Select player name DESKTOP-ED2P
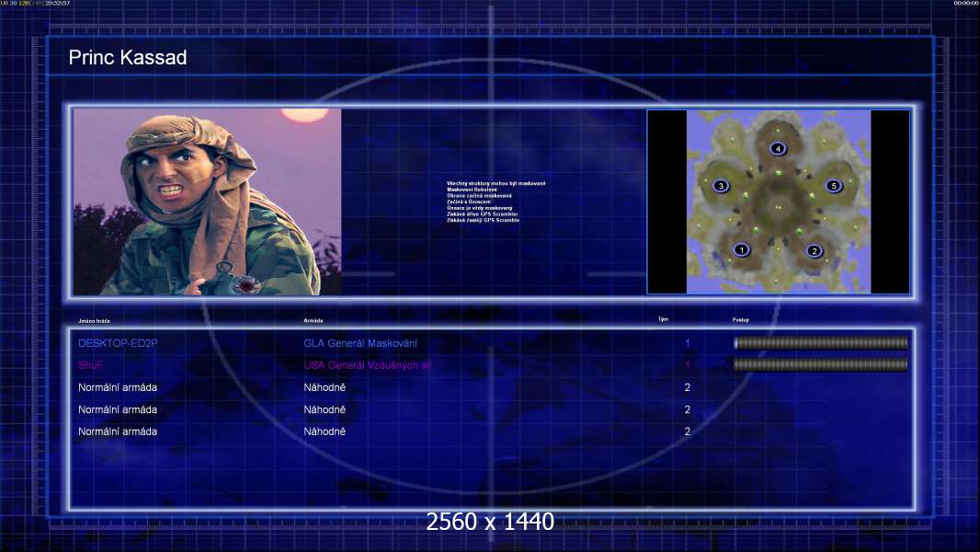The width and height of the screenshot is (980, 552). pos(118,343)
